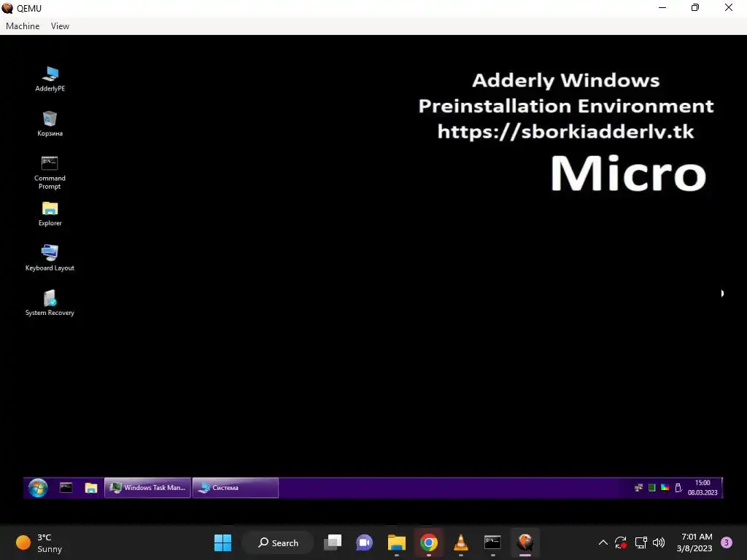The image size is (747, 560).
Task: Click the green guest tray CPU icon
Action: point(651,488)
